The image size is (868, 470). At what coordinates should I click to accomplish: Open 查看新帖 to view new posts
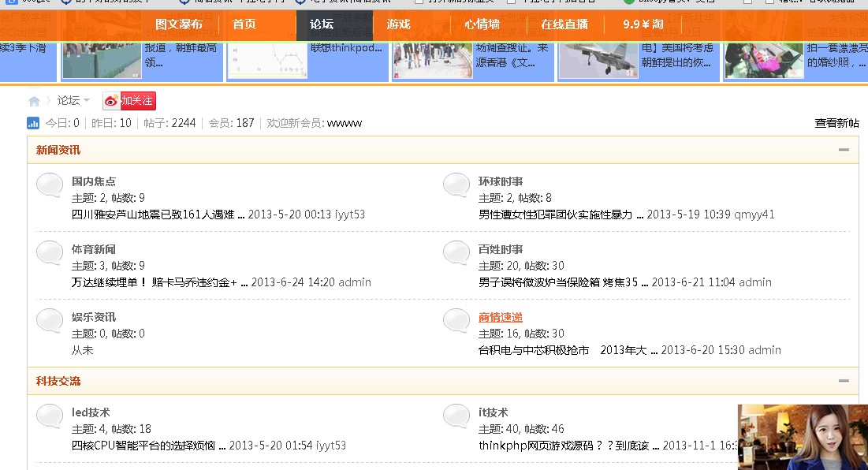pyautogui.click(x=837, y=123)
